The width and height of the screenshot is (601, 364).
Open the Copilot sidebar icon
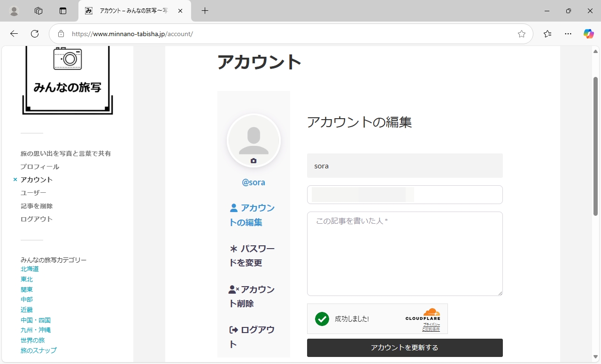(x=588, y=34)
